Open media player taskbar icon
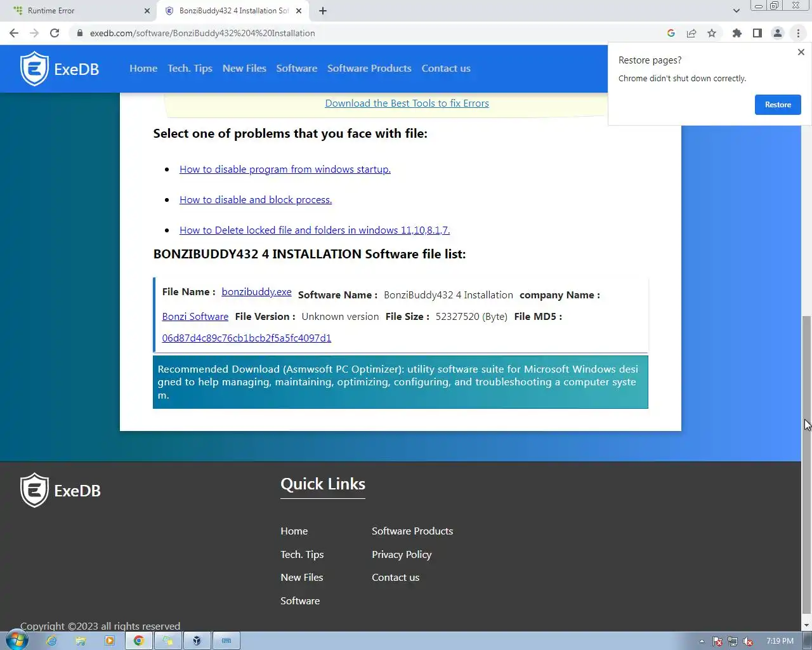 [110, 641]
